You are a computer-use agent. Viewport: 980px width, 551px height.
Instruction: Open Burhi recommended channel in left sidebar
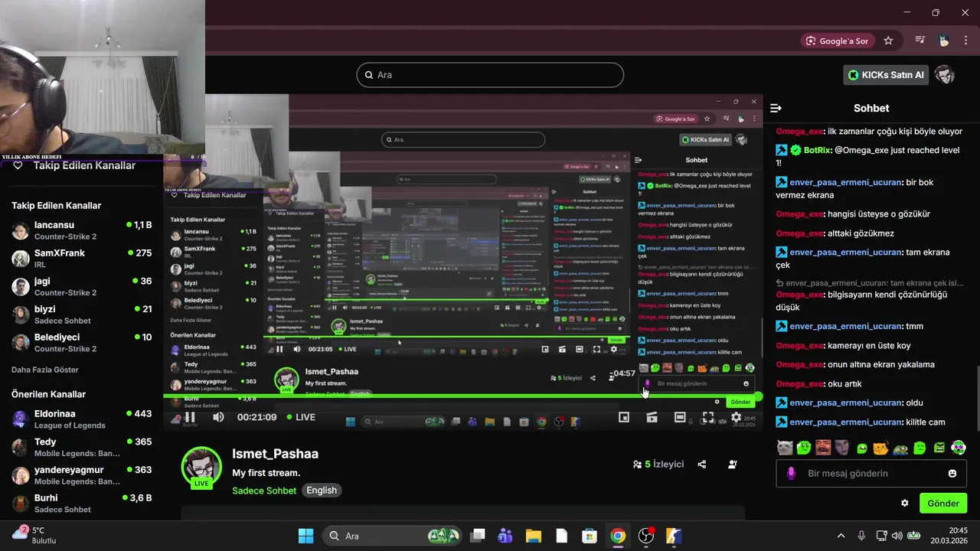[x=82, y=503]
